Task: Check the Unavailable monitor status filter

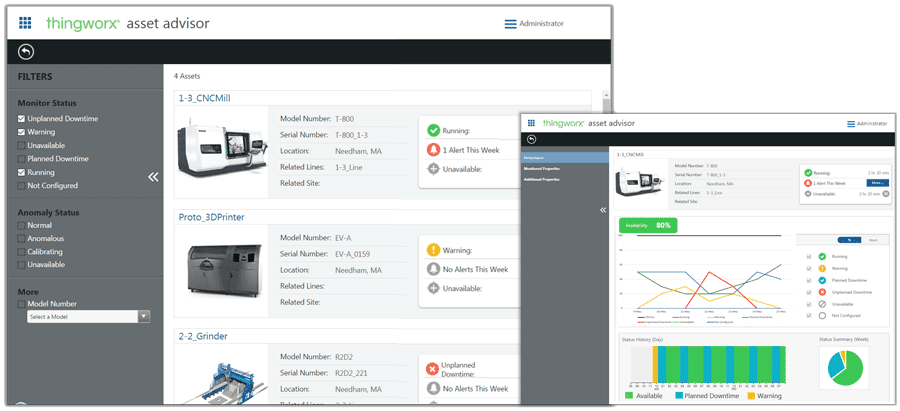Action: tap(21, 145)
